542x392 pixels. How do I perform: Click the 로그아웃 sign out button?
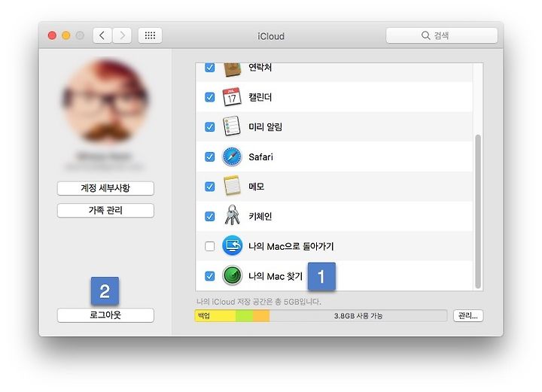pyautogui.click(x=105, y=315)
